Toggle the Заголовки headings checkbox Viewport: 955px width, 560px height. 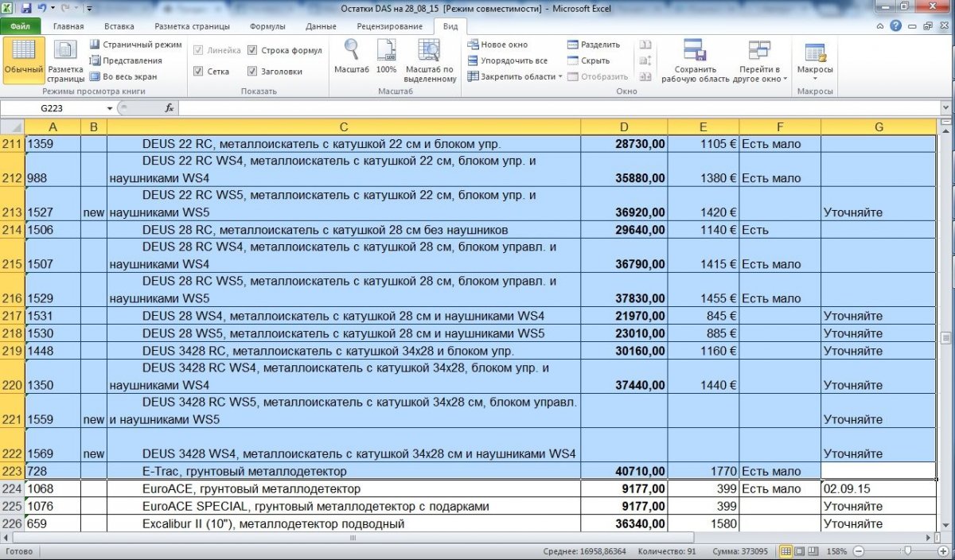point(253,72)
